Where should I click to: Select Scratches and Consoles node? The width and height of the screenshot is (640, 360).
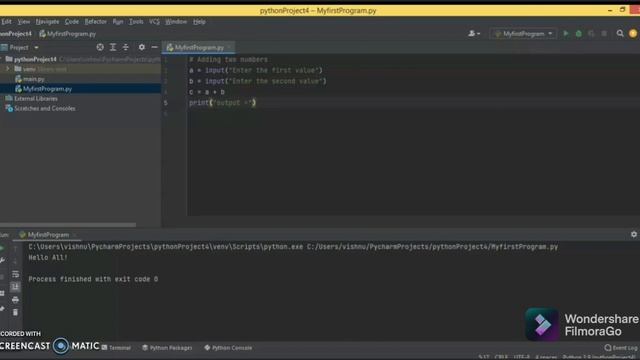[44, 108]
